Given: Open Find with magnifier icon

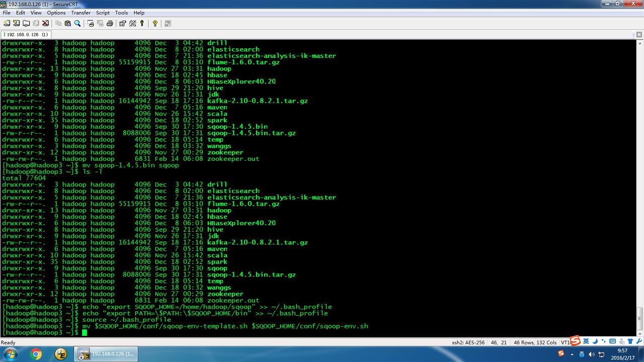Looking at the screenshot, I should click(x=77, y=23).
